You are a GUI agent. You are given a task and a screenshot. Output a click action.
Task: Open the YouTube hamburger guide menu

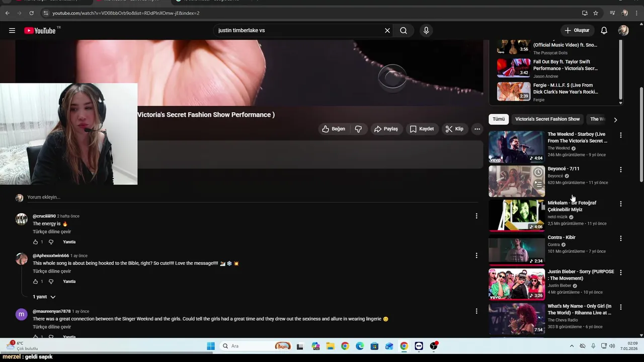tap(12, 31)
